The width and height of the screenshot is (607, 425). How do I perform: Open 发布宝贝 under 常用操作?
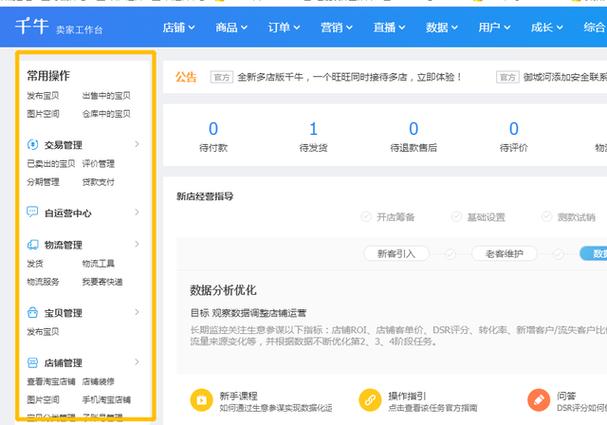(43, 96)
